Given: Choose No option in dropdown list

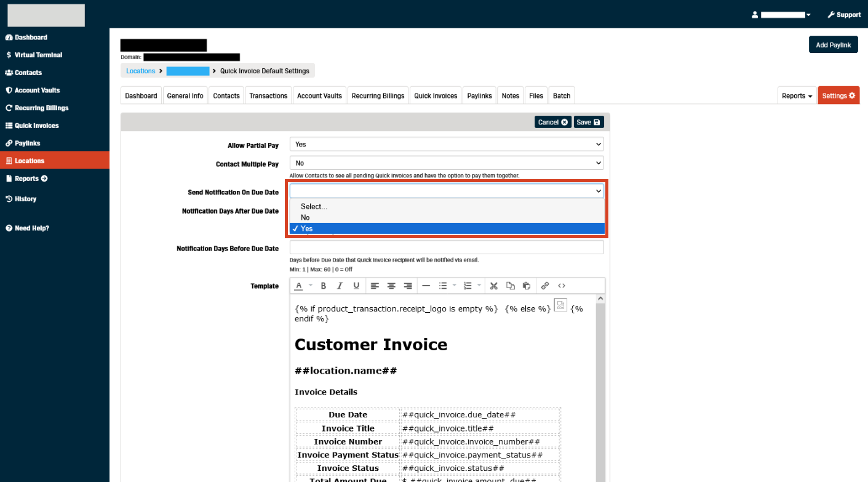Looking at the screenshot, I should click(x=447, y=218).
